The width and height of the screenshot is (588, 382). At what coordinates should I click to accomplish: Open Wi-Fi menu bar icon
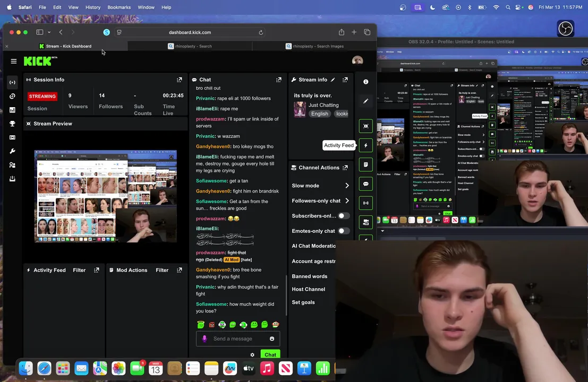point(496,7)
